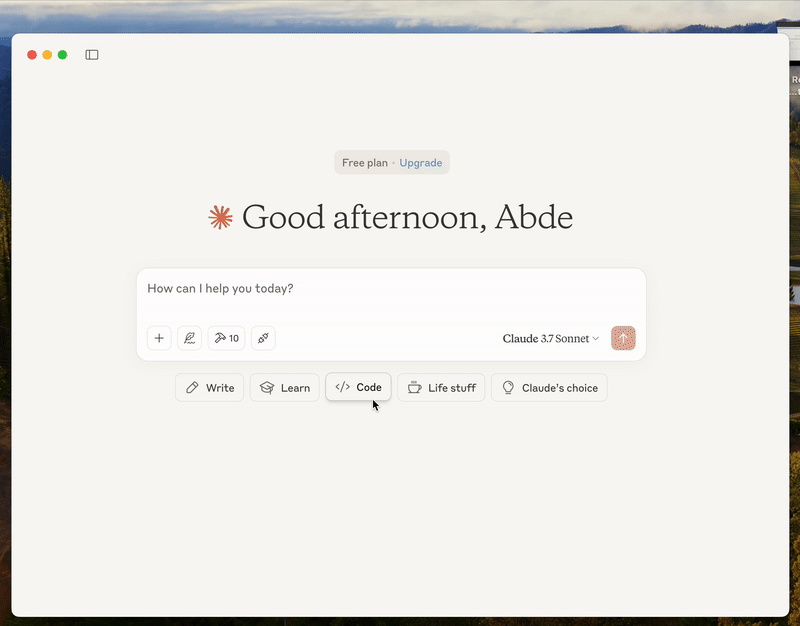Image resolution: width=800 pixels, height=626 pixels.
Task: Click the connector plug icon
Action: click(x=263, y=338)
